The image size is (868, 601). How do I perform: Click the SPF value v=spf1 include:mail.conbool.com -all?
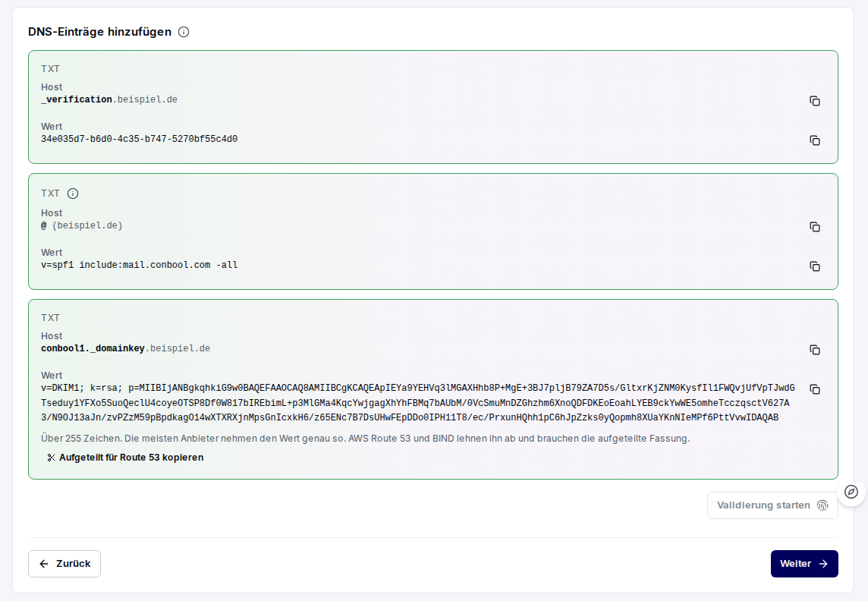pos(139,265)
